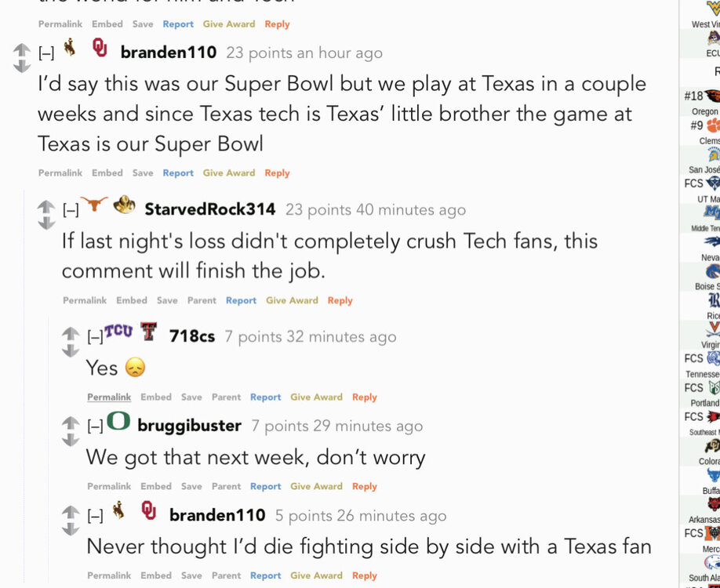Collapse StarvedRock314's comment
The width and height of the screenshot is (720, 588).
tap(71, 210)
